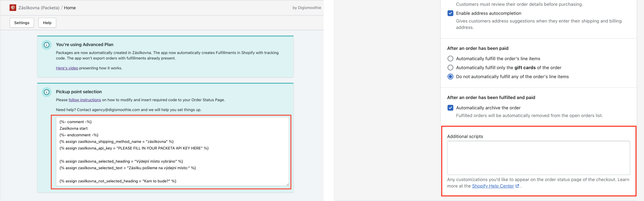Uncheck Enable address autocompletion
Viewport: 644px width, 201px height.
pyautogui.click(x=450, y=13)
